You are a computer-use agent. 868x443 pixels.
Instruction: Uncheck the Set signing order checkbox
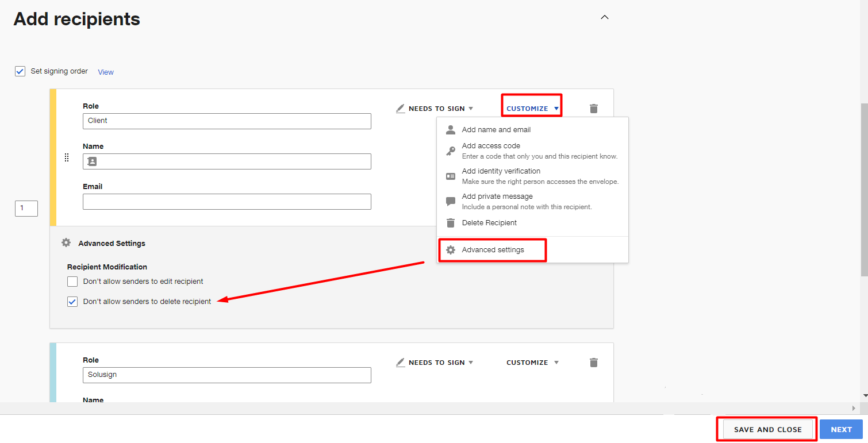pos(20,71)
